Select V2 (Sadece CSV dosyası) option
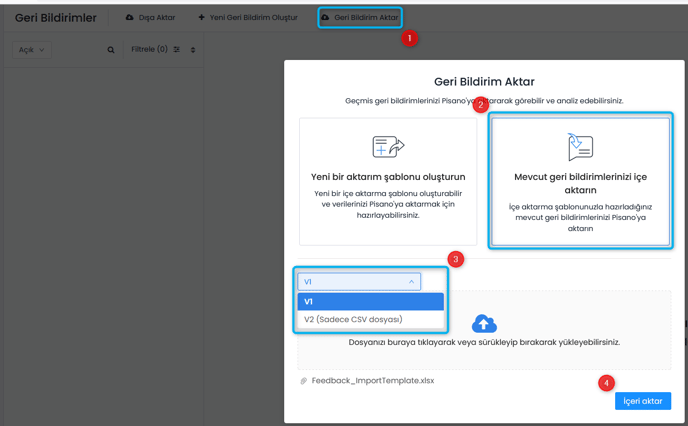 coord(353,320)
